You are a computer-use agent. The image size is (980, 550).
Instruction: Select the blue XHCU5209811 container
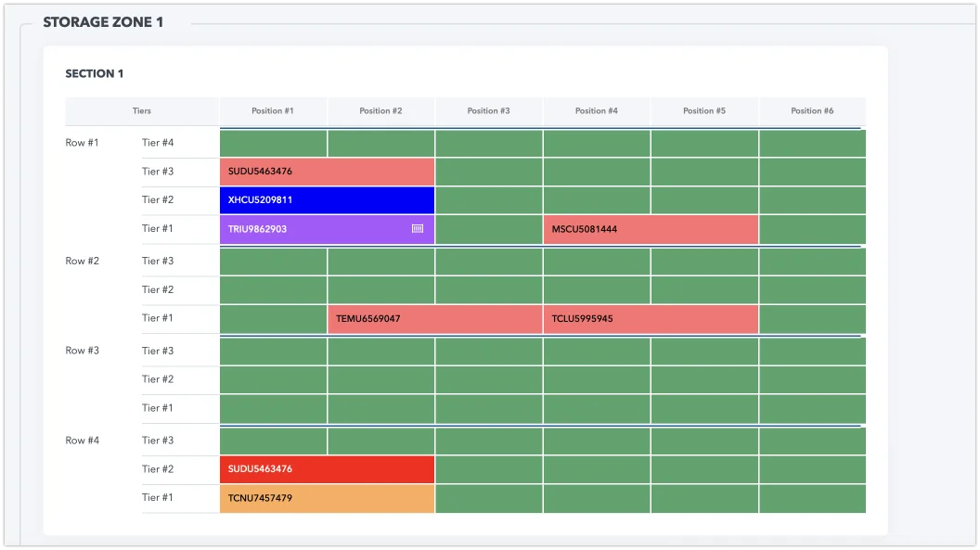tap(327, 200)
